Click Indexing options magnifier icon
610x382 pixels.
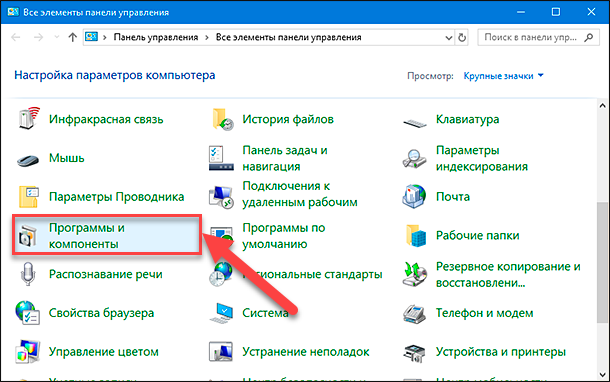click(414, 159)
